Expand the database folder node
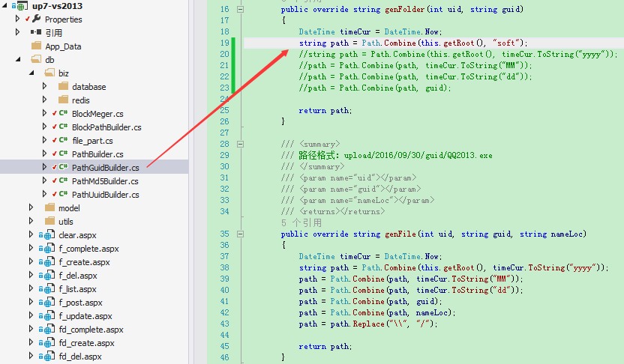Screen dimensions: 624x364 click(x=44, y=86)
